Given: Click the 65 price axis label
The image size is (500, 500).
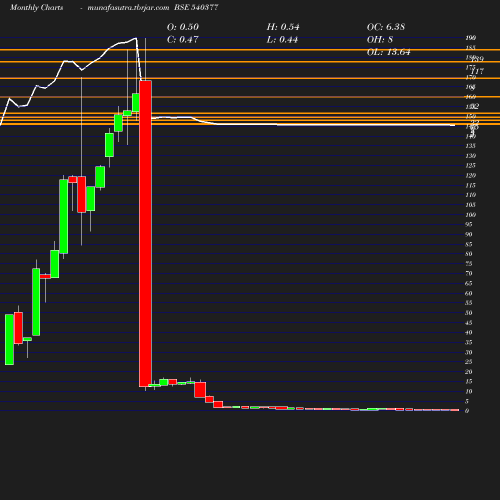Looking at the screenshot, I should pos(469,283).
